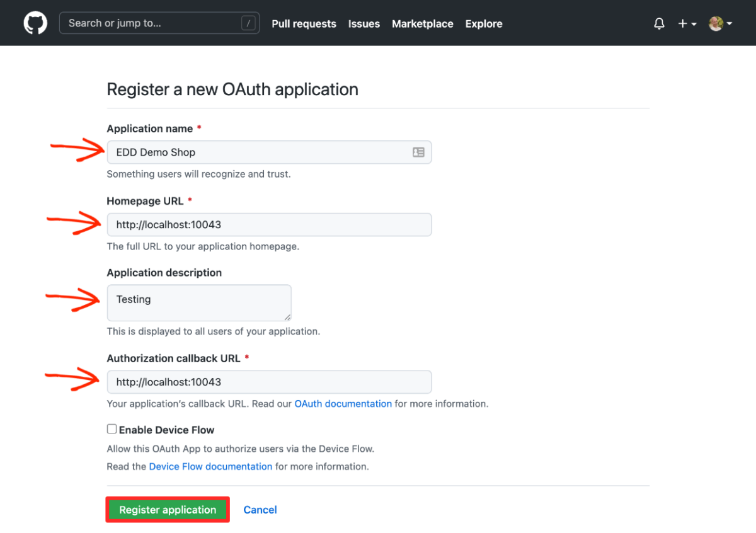Go to the Marketplace page
Screen dimensions: 756x533
pos(422,23)
